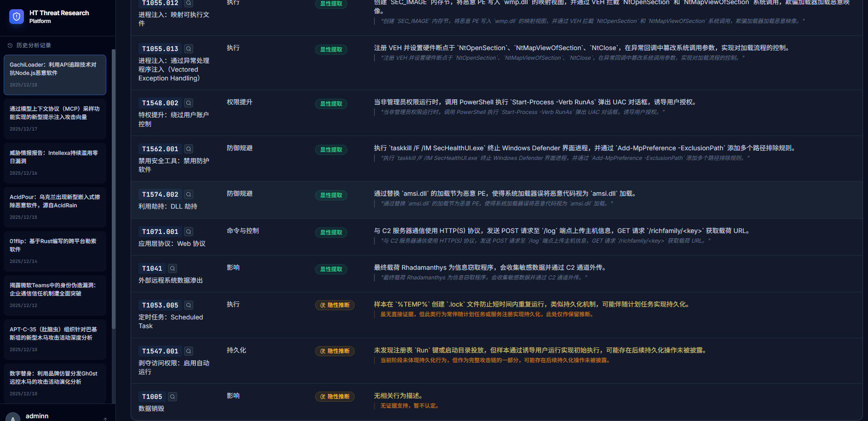The height and width of the screenshot is (421, 868).
Task: Click the HT Threat Research shield logo
Action: point(17,17)
